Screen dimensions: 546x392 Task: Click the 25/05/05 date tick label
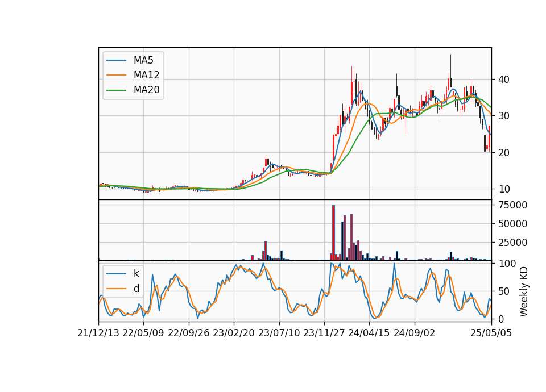tap(491, 333)
